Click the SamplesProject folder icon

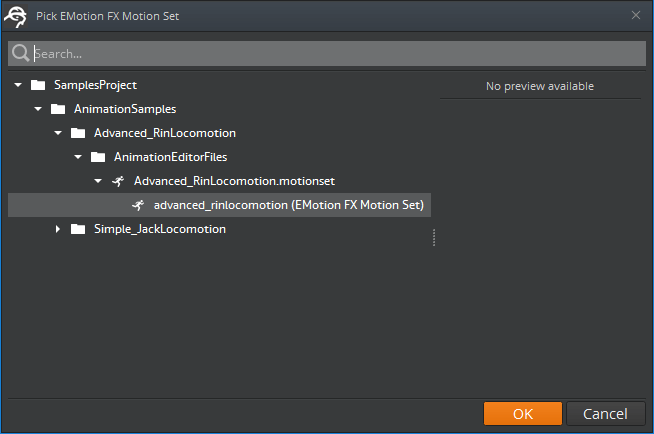click(x=38, y=85)
